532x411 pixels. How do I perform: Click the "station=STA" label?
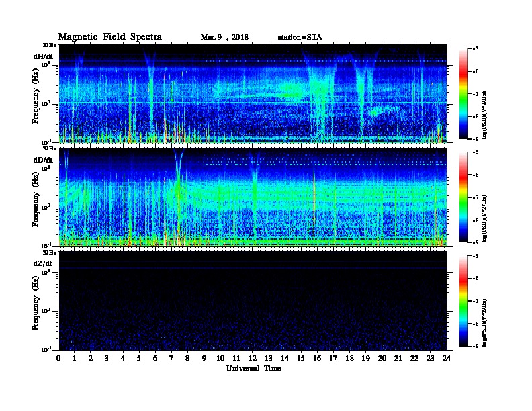coord(300,38)
